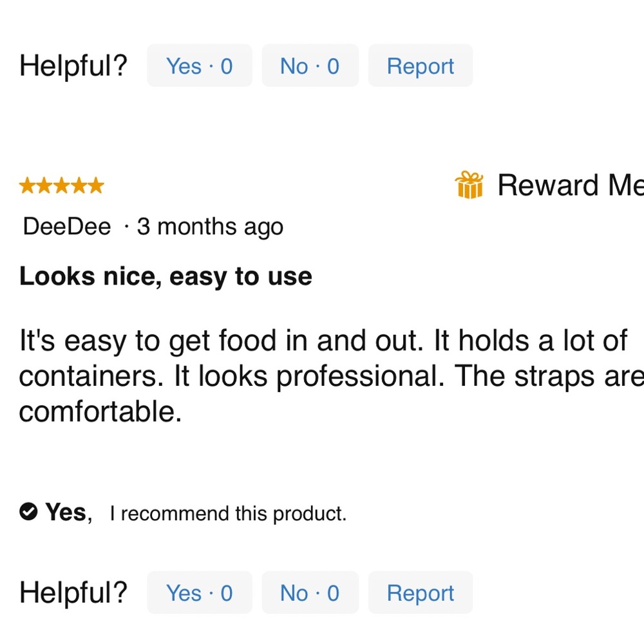Click the review body text about straps
Image resolution: width=644 pixels, height=644 pixels.
322,376
